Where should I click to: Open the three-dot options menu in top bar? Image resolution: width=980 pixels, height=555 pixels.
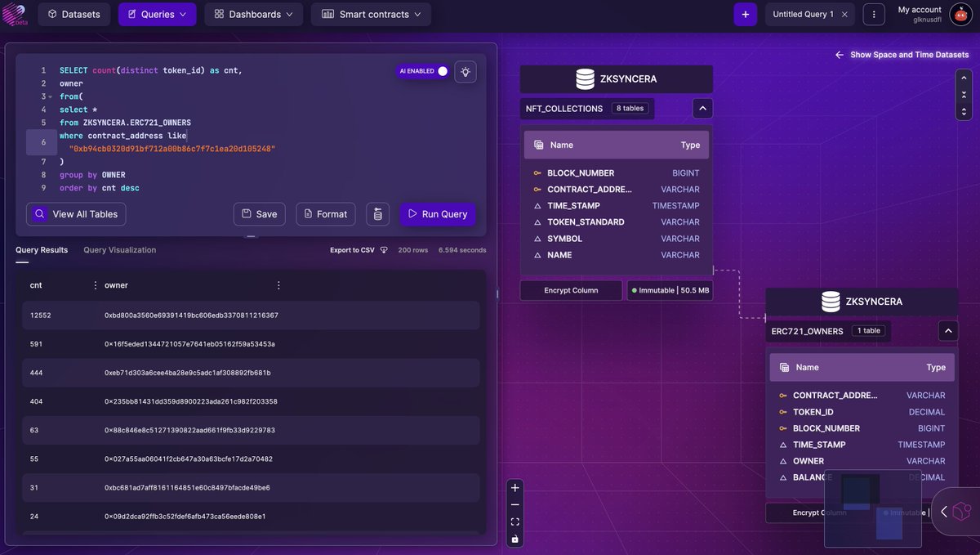874,14
